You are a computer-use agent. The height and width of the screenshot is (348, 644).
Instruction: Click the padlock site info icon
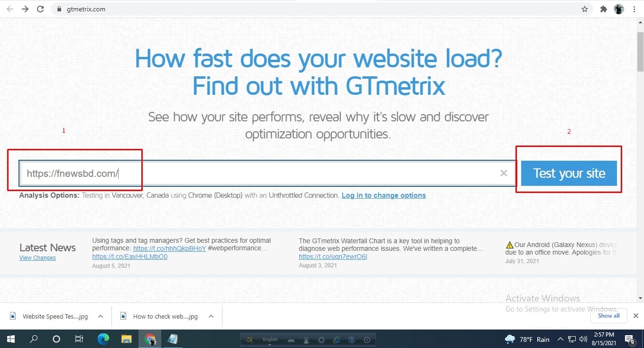pyautogui.click(x=59, y=9)
